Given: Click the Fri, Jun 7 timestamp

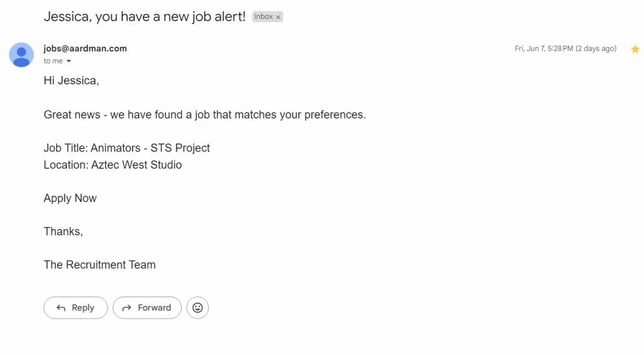Looking at the screenshot, I should pos(565,48).
